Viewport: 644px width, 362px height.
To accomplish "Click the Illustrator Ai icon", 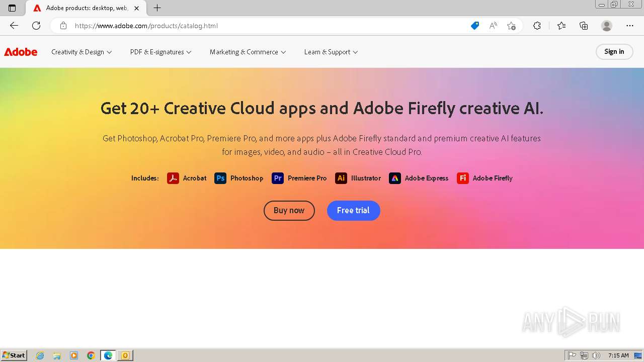I will coord(341,178).
